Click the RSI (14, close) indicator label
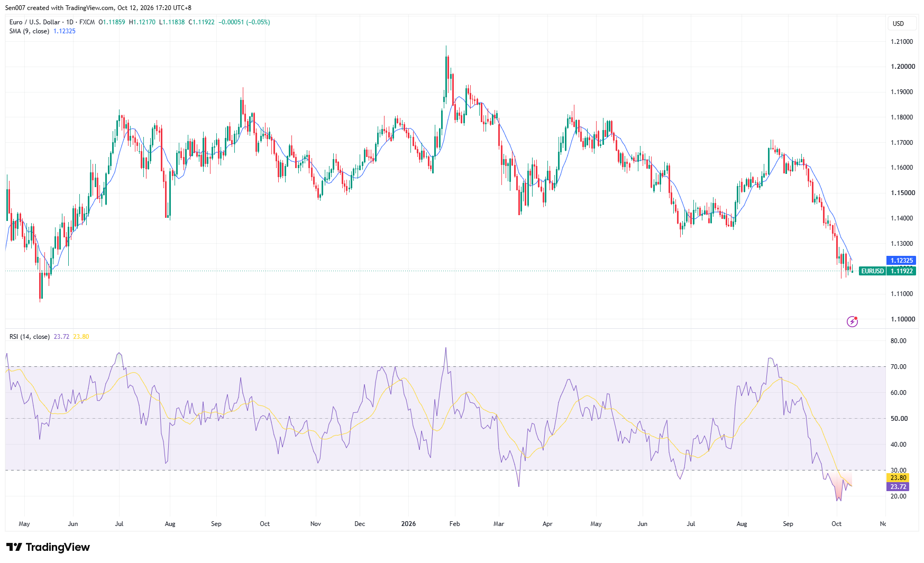The width and height of the screenshot is (924, 563). tap(30, 337)
